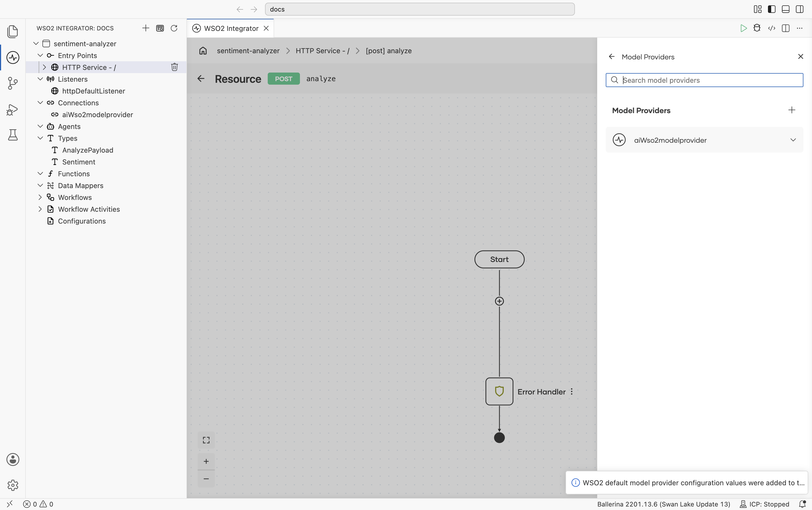Screen dimensions: 812x510
Task: Switch to the WSO2 Integrator tab
Action: [231, 28]
